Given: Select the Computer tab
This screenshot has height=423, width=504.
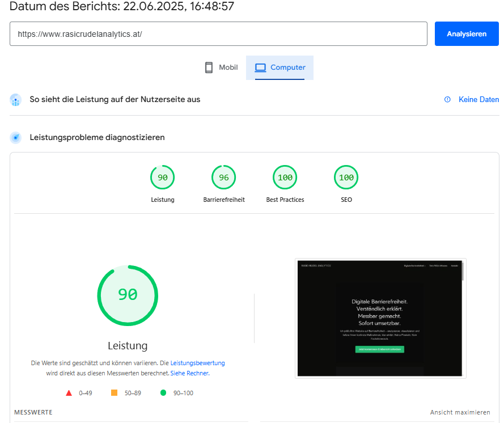Looking at the screenshot, I should coord(279,67).
